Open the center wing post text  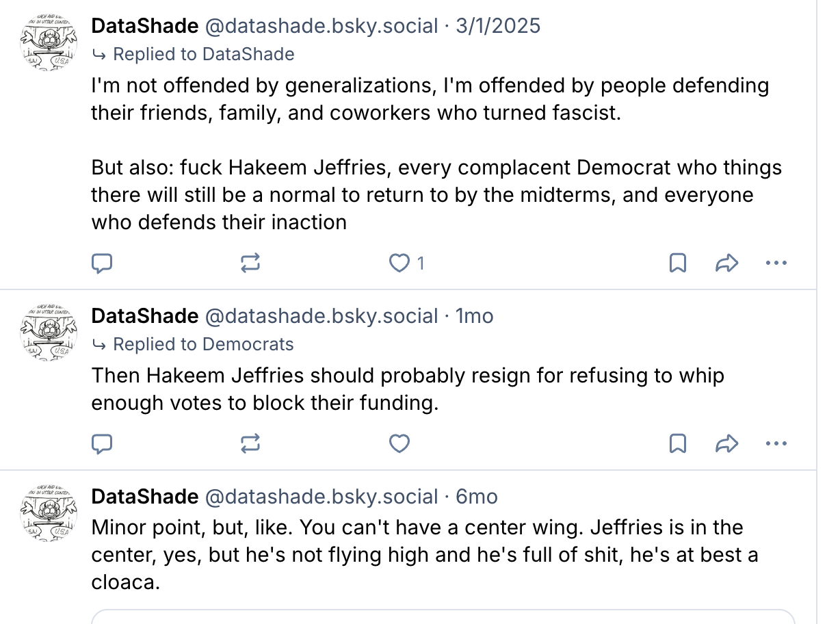(x=417, y=554)
